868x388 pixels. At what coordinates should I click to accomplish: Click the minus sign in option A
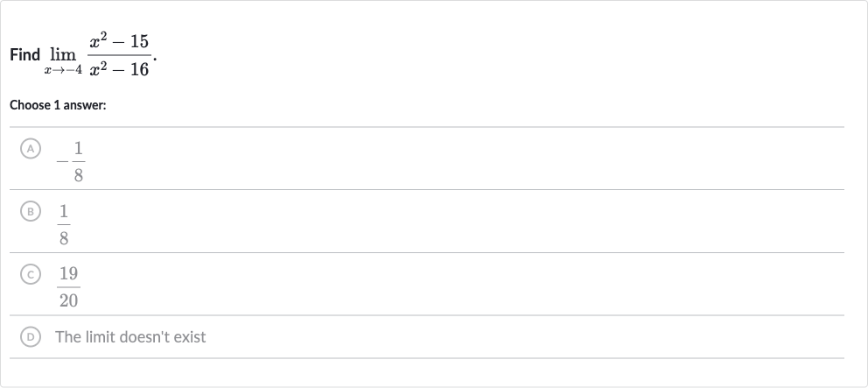coord(62,162)
